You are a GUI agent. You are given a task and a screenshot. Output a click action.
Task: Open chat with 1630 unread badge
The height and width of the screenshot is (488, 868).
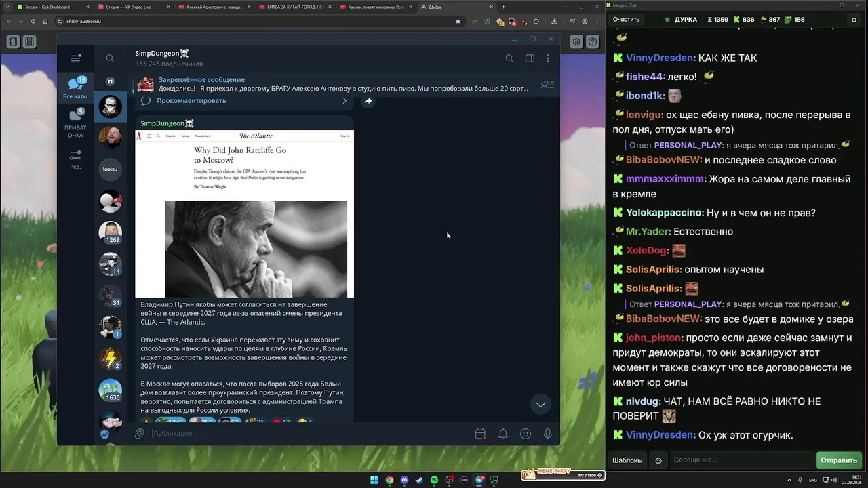tap(110, 390)
